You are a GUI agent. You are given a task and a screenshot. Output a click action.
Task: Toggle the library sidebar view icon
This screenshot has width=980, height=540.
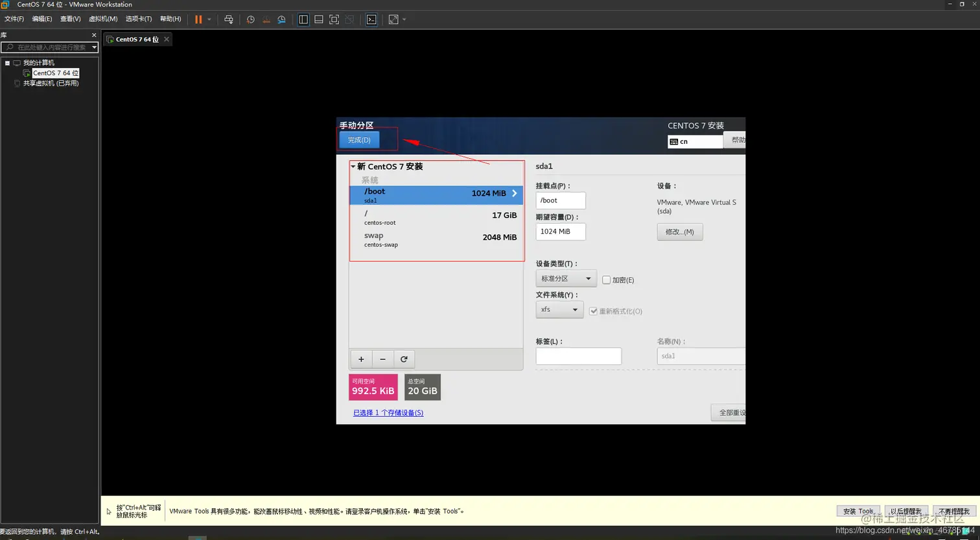tap(303, 19)
